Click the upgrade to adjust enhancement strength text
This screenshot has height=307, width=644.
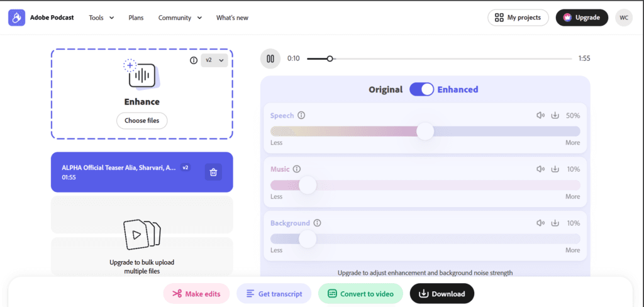click(x=425, y=272)
